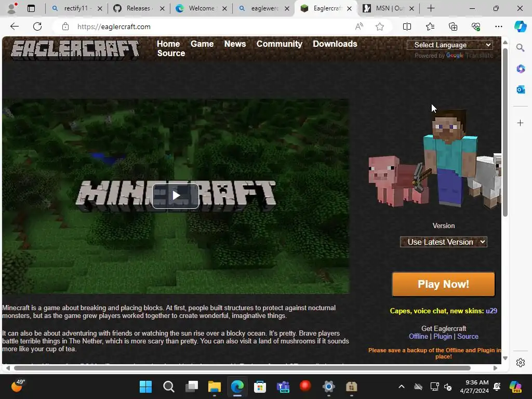Click the Eaglercraft logo
Viewport: 532px width, 399px height.
pos(75,50)
